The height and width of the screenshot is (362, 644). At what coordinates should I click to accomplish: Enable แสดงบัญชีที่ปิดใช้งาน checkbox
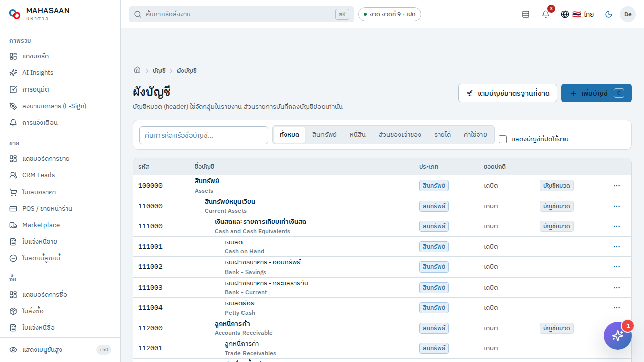point(503,139)
